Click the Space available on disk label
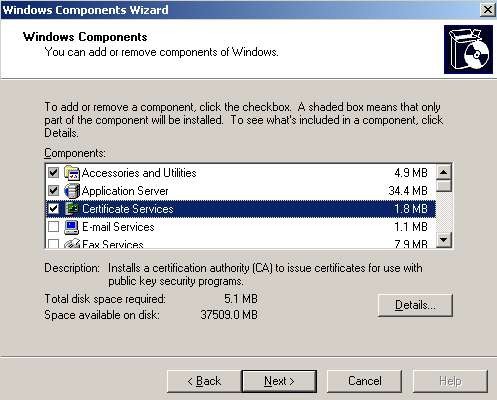Image resolution: width=497 pixels, height=400 pixels. pos(102,315)
